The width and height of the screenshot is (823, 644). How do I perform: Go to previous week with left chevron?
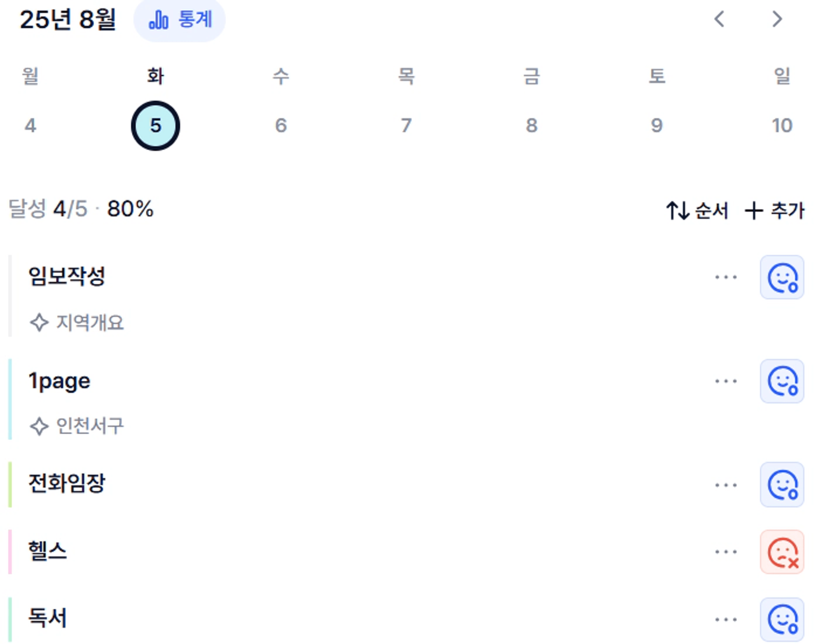tap(719, 19)
